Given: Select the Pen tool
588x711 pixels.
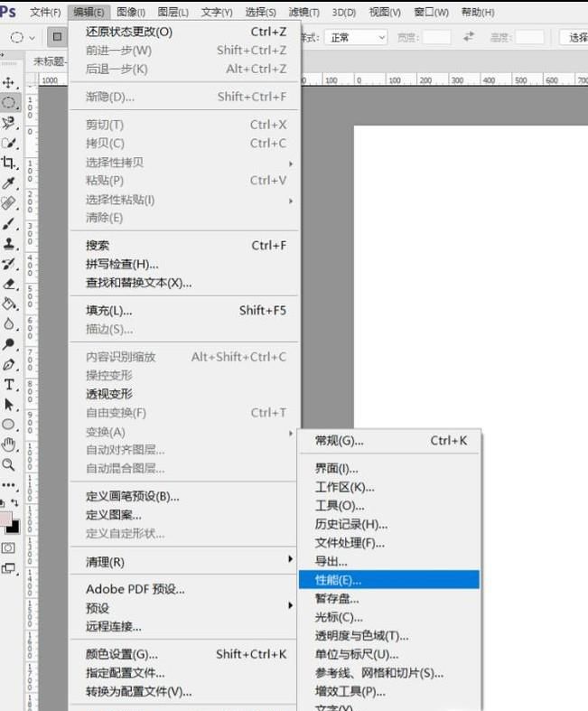Looking at the screenshot, I should [x=9, y=365].
